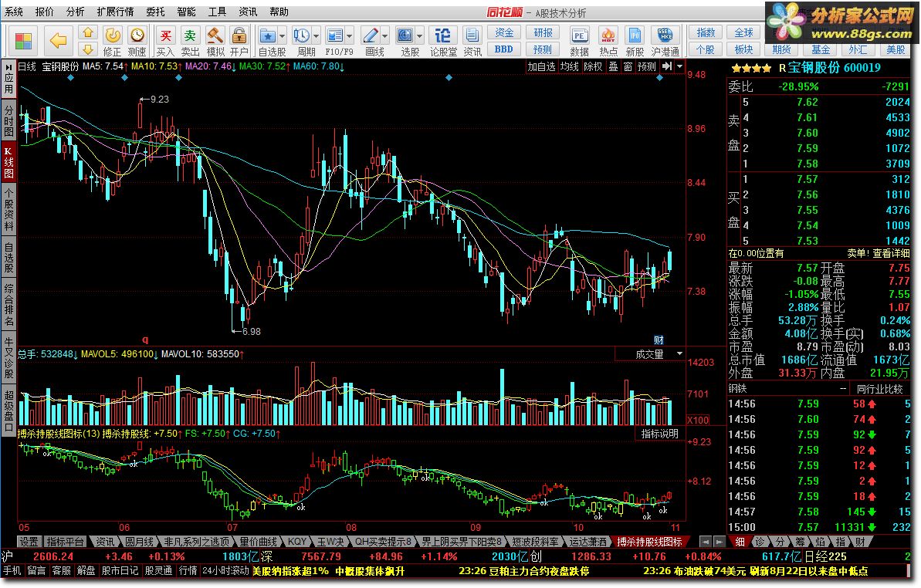Click the 热点 hot topics flame icon
921x588 pixels.
click(x=608, y=41)
